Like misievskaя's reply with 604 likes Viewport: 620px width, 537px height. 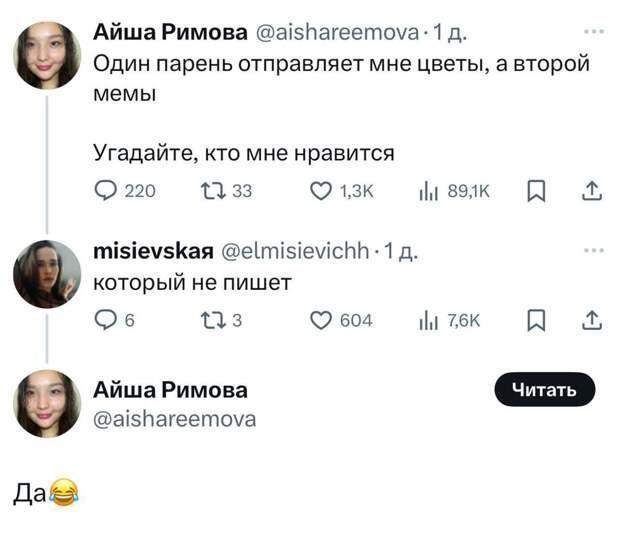(x=321, y=320)
